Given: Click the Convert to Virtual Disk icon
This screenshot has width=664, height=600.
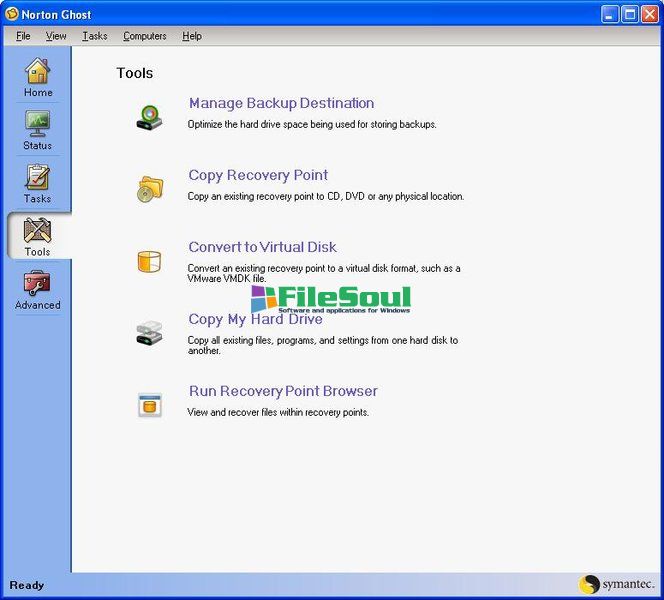Looking at the screenshot, I should [149, 262].
